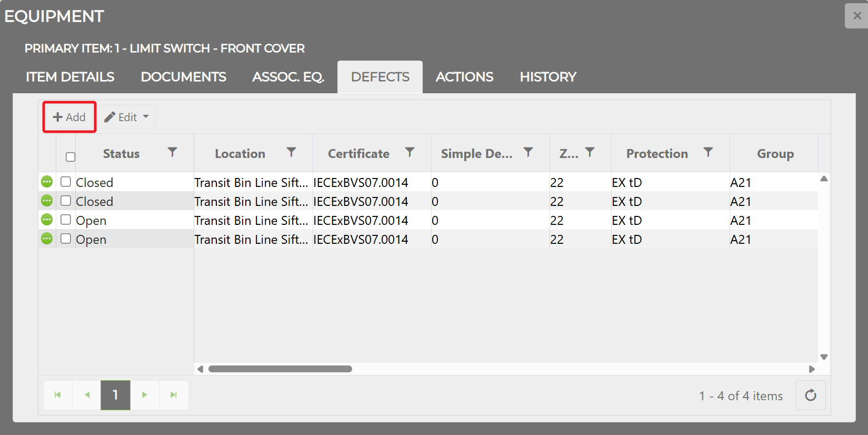The height and width of the screenshot is (435, 868).
Task: Check the first Closed row checkbox
Action: pos(66,182)
